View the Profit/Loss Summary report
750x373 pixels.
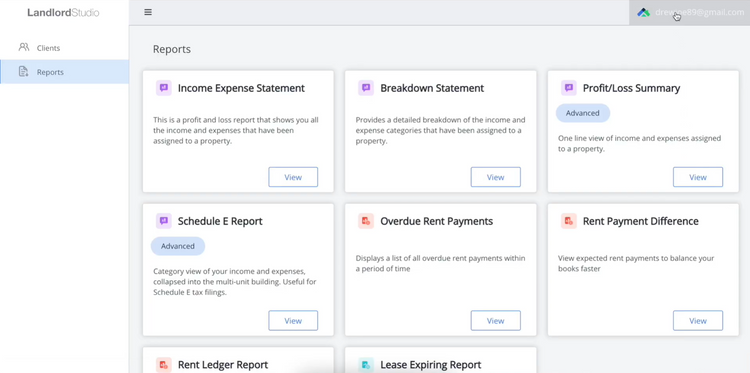pos(698,177)
